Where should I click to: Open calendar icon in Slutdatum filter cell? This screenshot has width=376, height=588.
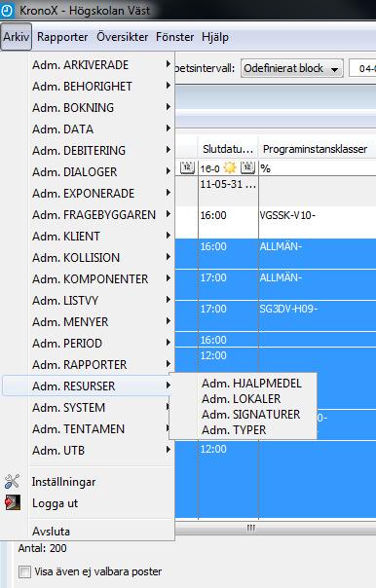click(x=247, y=167)
